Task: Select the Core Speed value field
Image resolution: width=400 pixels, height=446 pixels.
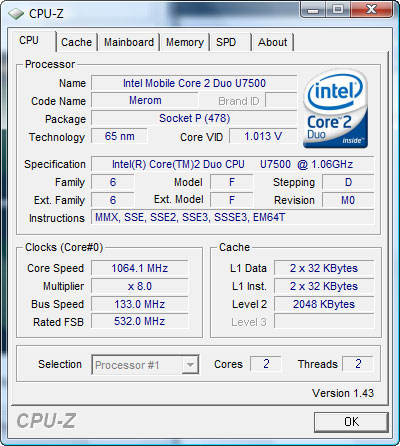Action: [x=140, y=268]
